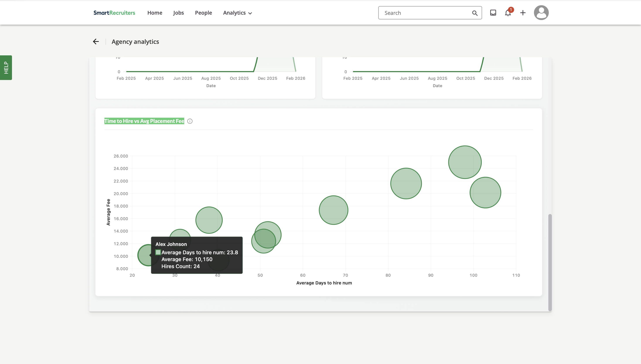The height and width of the screenshot is (364, 641).
Task: Click the bubble at 103 days average
Action: 485,192
